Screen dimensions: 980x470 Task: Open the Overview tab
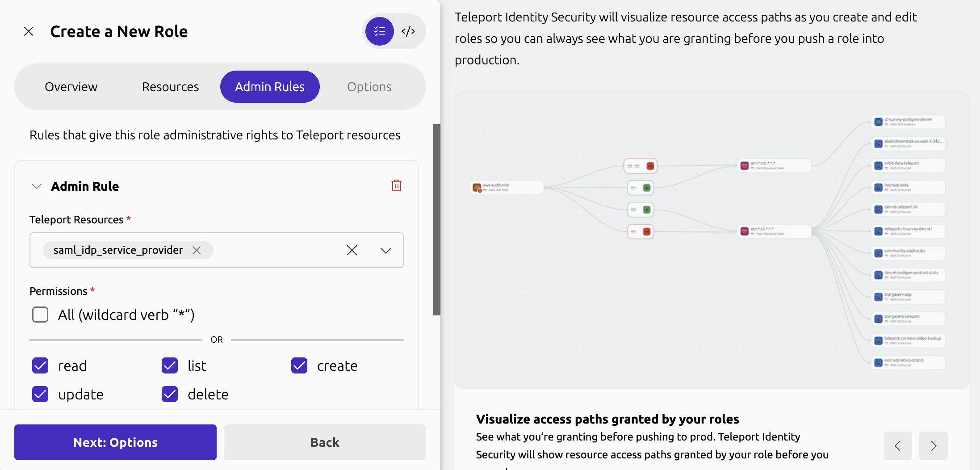pos(71,87)
